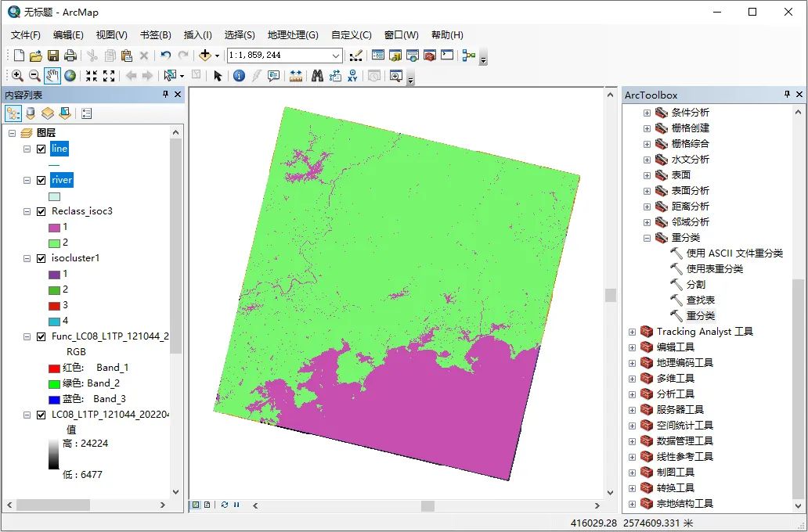Click red swatch of isocluster1 class 3
This screenshot has height=532, width=808.
pos(54,306)
